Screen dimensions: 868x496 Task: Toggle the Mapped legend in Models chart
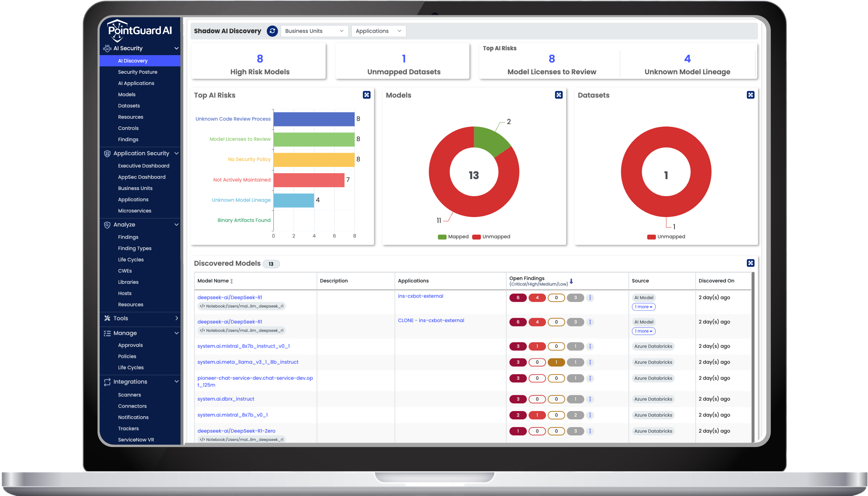[453, 237]
